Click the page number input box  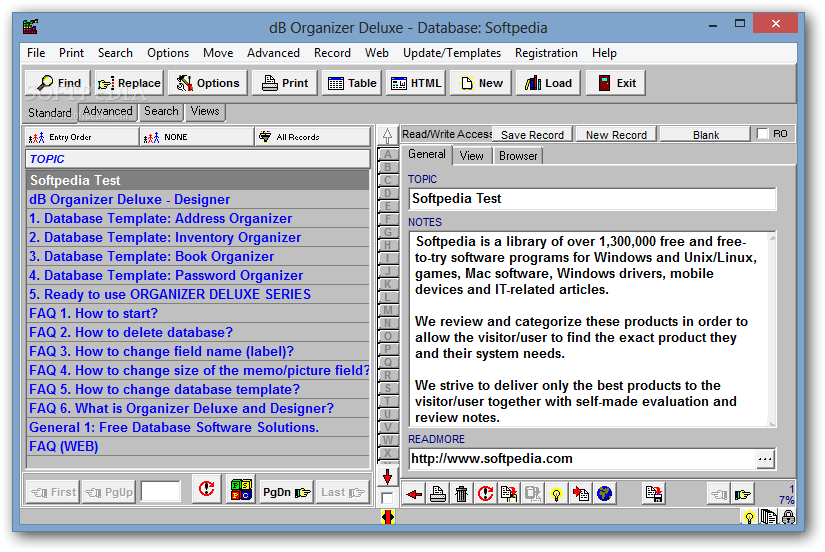pyautogui.click(x=160, y=492)
